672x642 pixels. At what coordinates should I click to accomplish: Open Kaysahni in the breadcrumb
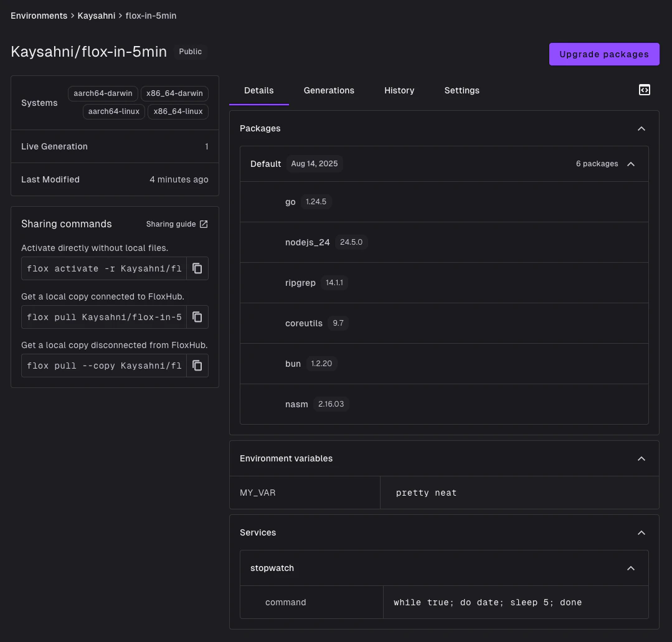[97, 16]
